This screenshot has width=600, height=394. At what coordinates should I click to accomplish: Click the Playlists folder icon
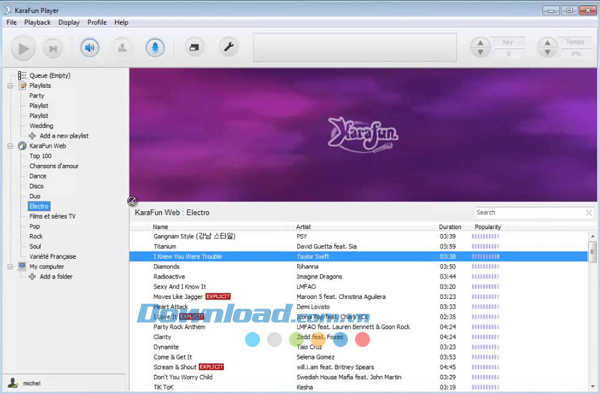click(23, 85)
